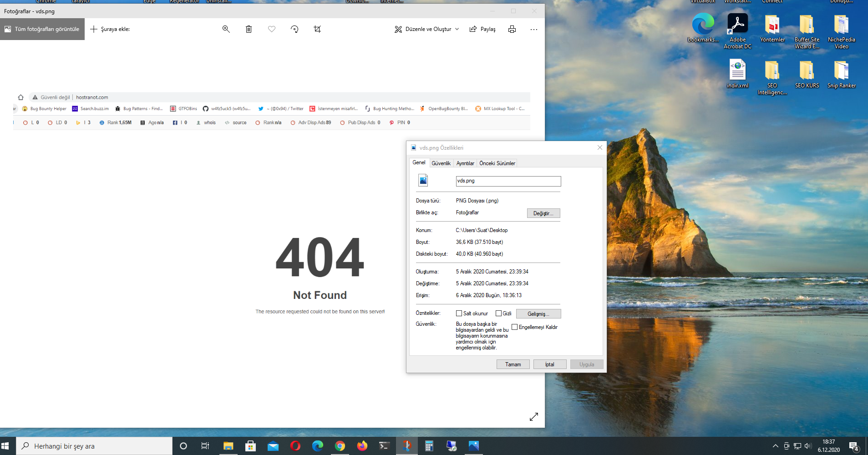
Task: Select the indir.xml file on the desktop
Action: pyautogui.click(x=738, y=74)
